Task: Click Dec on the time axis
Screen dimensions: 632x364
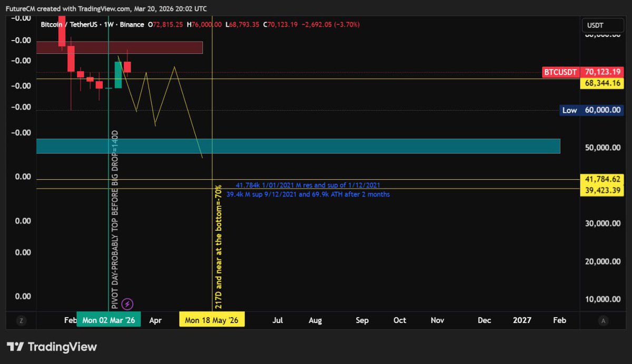Action: pos(484,320)
